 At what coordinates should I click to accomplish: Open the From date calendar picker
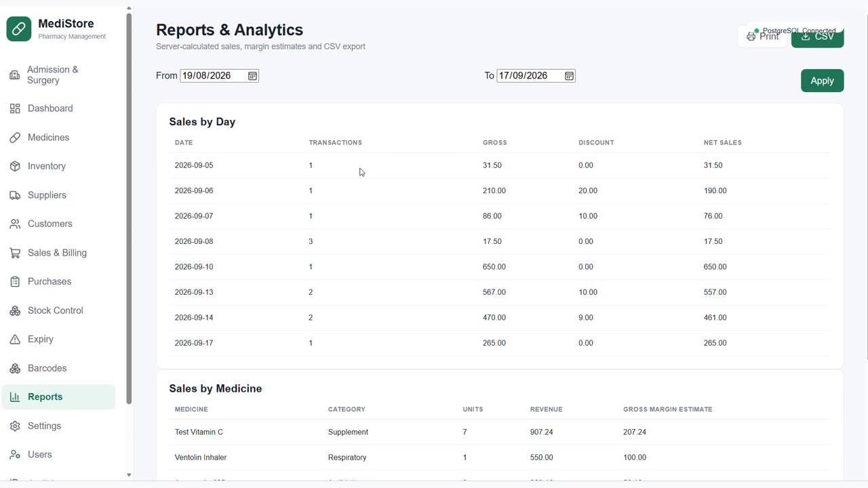coord(252,76)
